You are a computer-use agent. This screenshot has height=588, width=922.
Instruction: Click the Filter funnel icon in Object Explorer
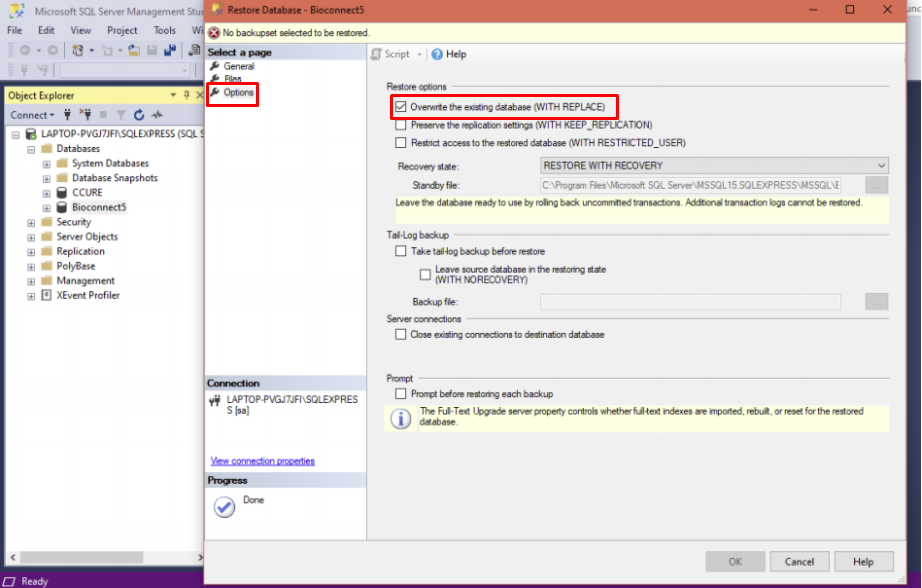point(121,115)
